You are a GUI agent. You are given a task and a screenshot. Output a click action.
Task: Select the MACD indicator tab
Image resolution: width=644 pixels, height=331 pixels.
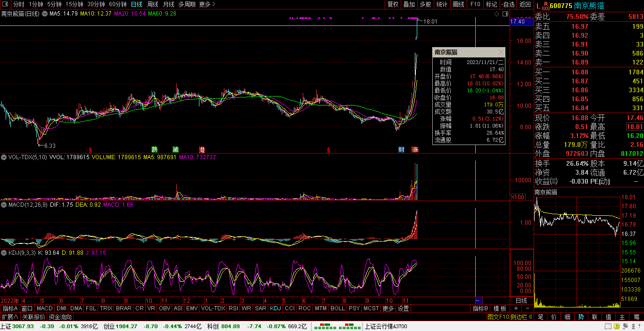point(45,308)
